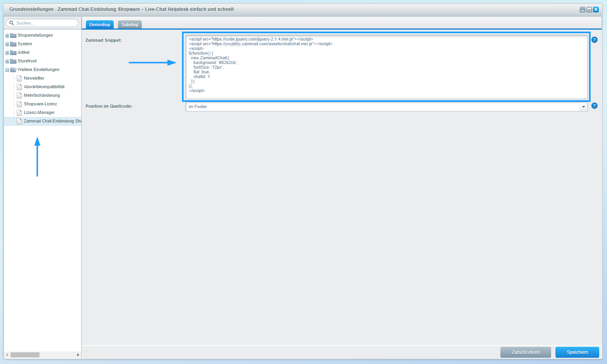This screenshot has height=364, width=607.
Task: Select Storefront label in tree
Action: click(x=27, y=61)
